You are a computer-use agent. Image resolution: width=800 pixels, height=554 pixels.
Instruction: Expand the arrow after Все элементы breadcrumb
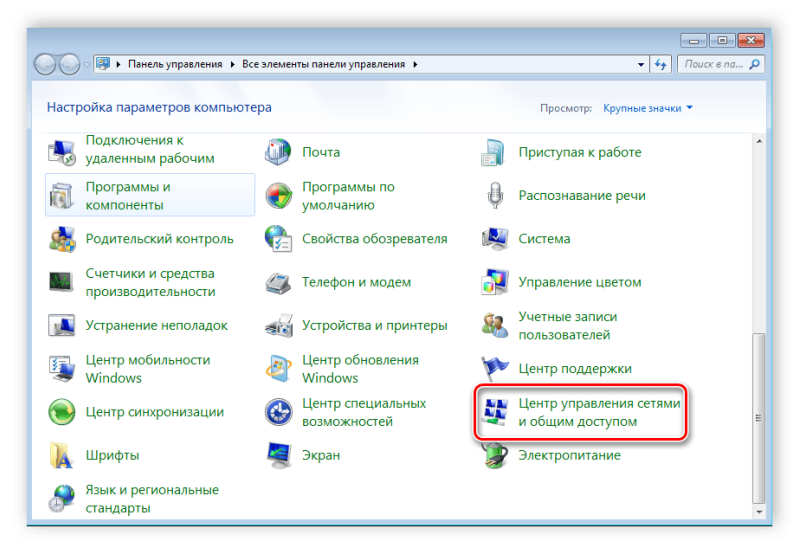pos(415,64)
